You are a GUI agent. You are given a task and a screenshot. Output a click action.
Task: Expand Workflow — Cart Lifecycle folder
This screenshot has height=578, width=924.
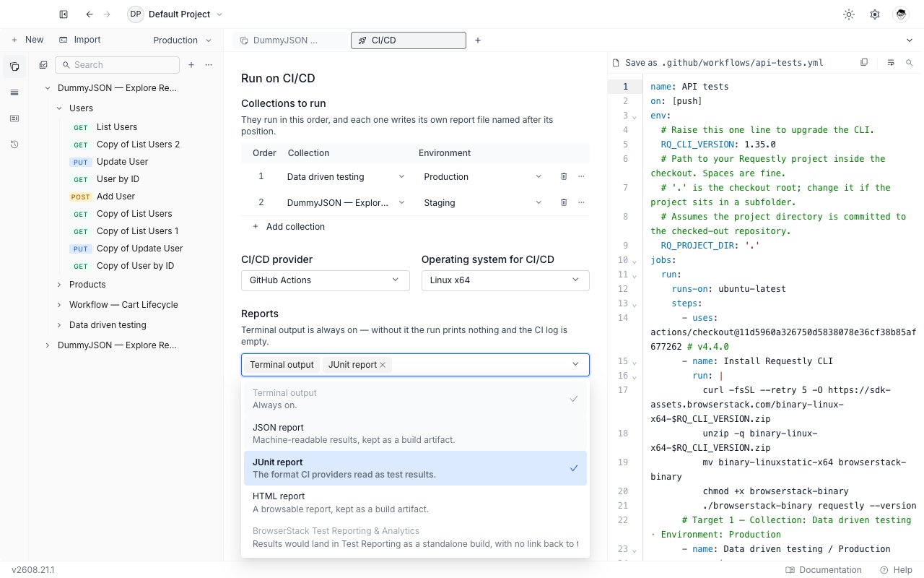point(59,305)
